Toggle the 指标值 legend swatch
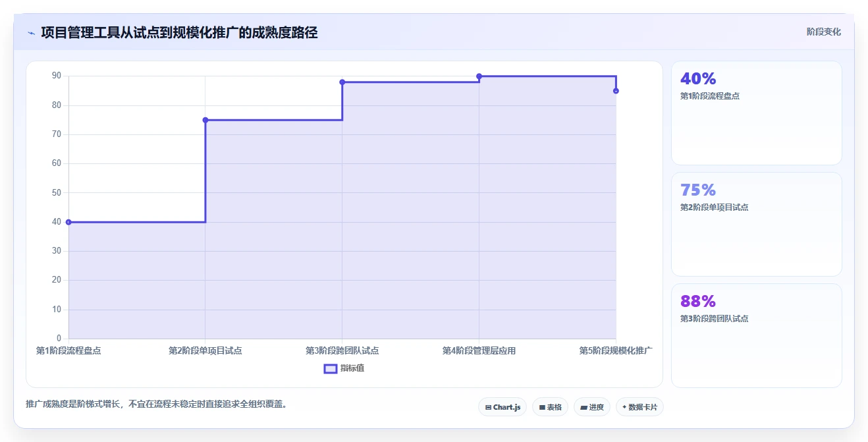 tap(331, 368)
